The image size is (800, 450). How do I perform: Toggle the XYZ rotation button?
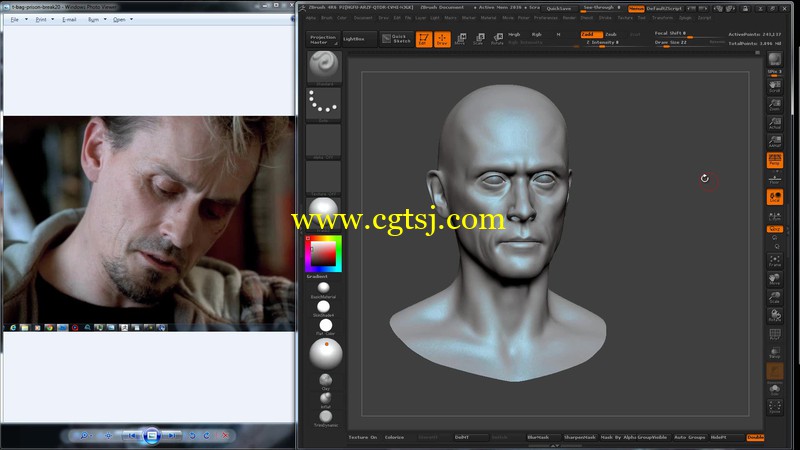tap(774, 229)
